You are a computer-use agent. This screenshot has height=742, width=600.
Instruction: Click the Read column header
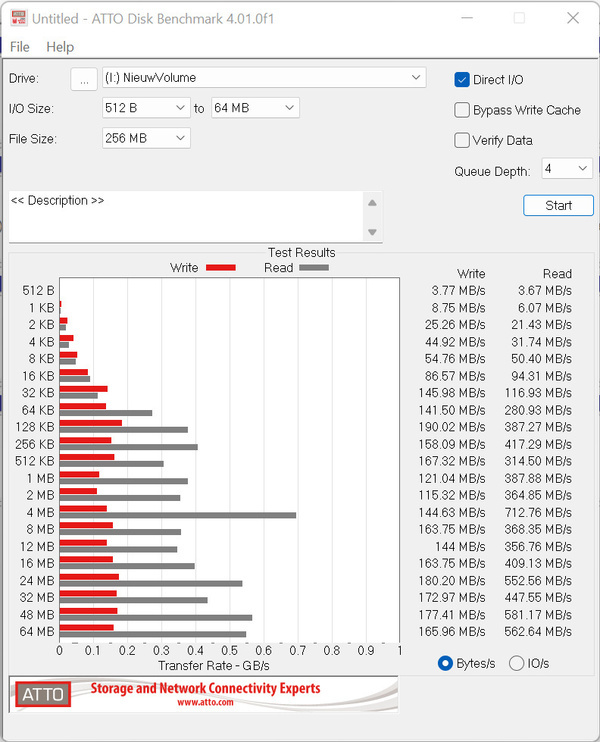(x=557, y=274)
